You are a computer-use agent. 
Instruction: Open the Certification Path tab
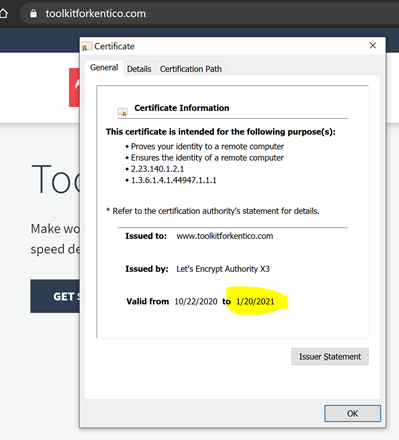point(191,69)
